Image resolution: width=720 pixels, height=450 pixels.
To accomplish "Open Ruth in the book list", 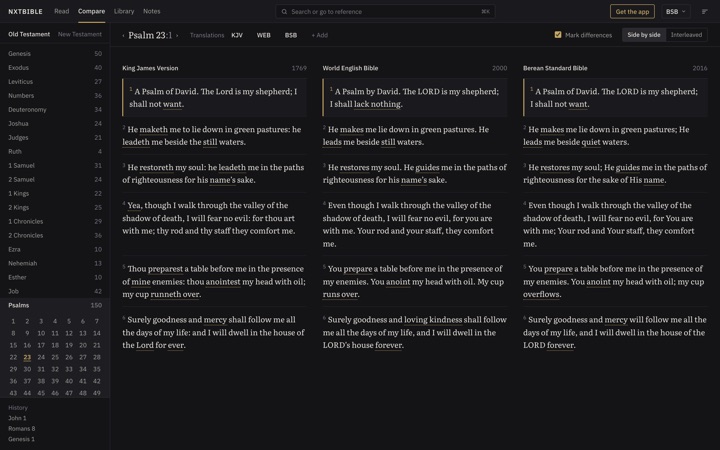I will coord(55,152).
